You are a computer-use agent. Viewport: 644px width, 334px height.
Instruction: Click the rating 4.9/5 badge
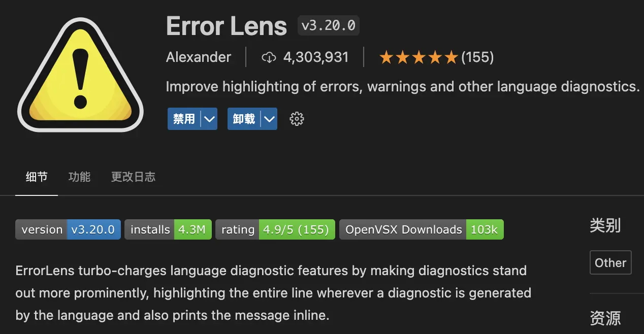tap(275, 229)
